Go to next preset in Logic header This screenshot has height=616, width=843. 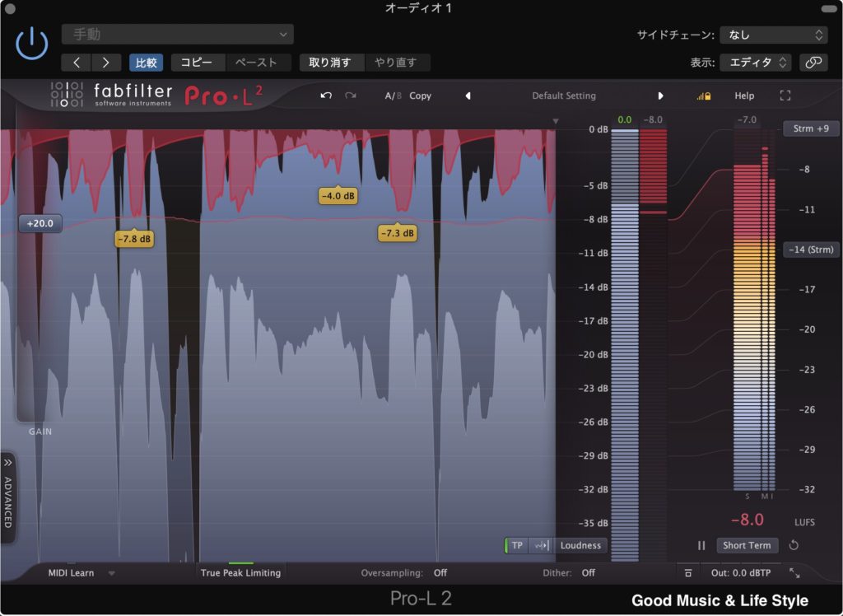pos(106,63)
